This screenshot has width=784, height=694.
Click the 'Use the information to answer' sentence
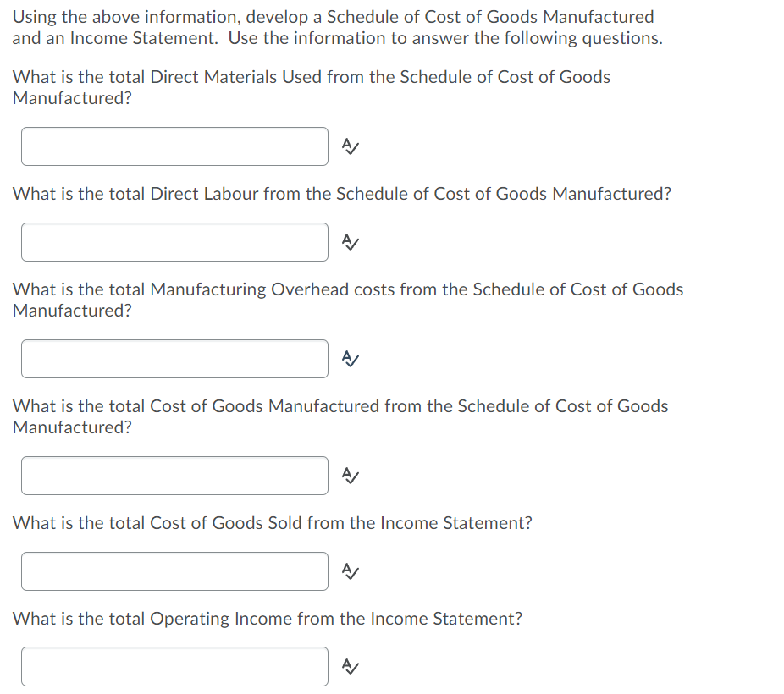coord(445,38)
